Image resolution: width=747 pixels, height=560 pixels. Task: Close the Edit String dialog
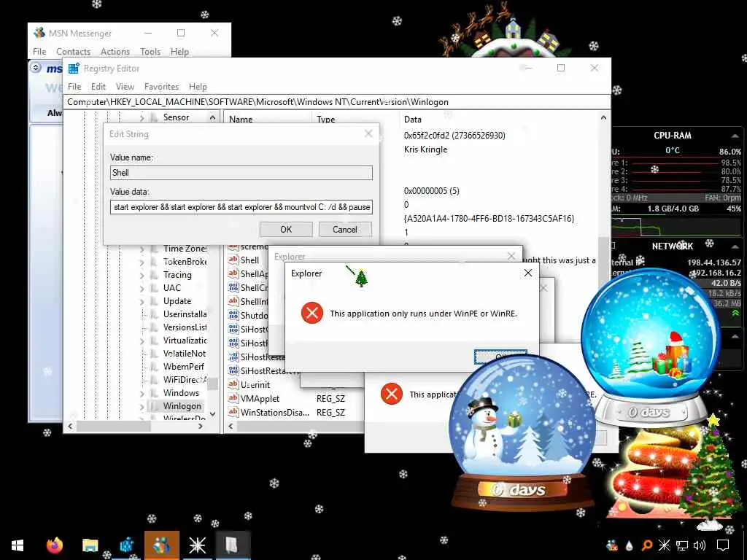click(368, 134)
